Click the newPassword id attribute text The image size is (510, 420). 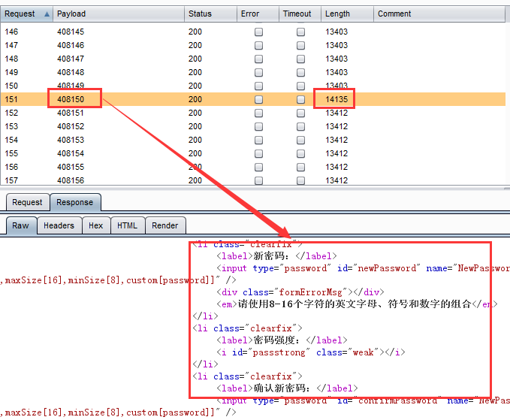pos(387,268)
